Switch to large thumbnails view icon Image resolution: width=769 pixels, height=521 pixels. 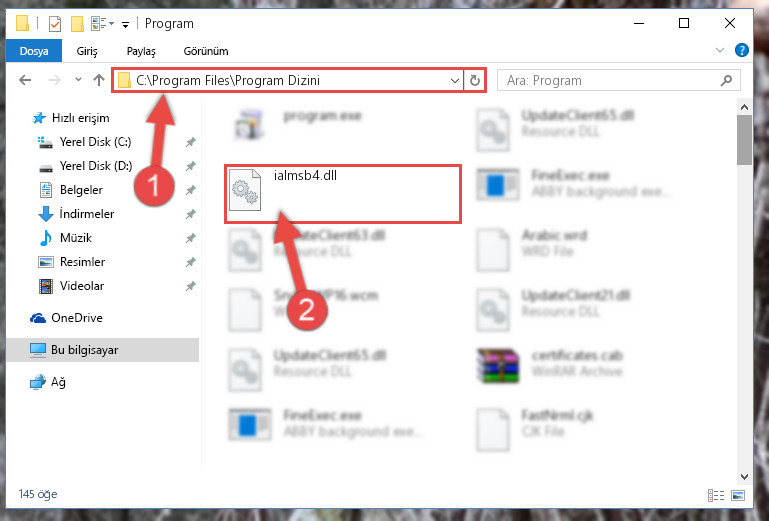point(738,495)
